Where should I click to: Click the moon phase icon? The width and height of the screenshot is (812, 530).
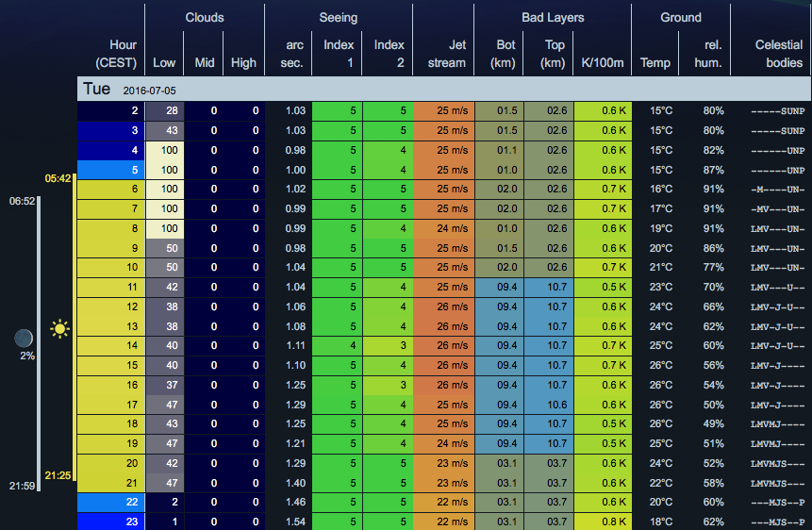point(24,338)
